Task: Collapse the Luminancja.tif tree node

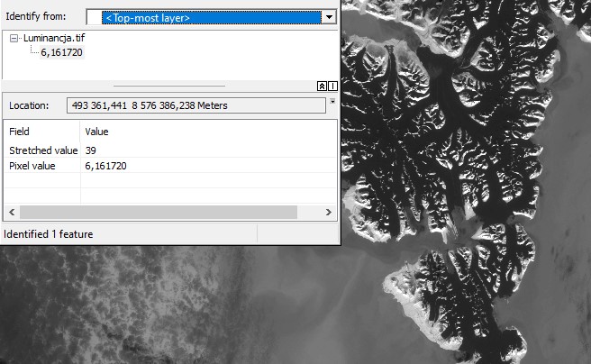Action: (14, 39)
